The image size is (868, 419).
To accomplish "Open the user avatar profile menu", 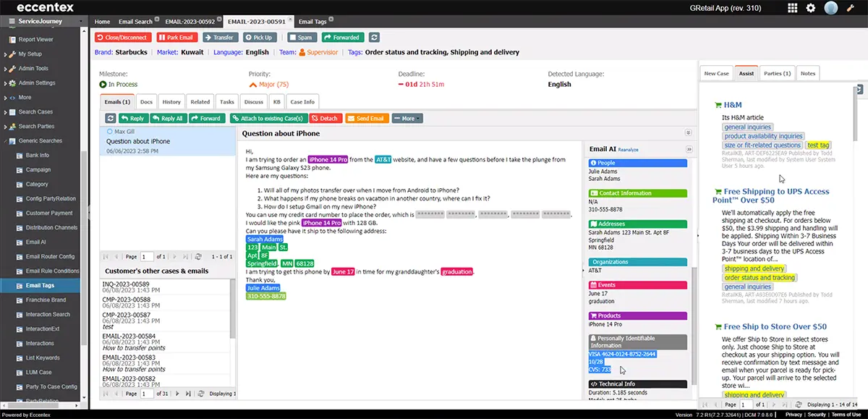I will [x=831, y=8].
